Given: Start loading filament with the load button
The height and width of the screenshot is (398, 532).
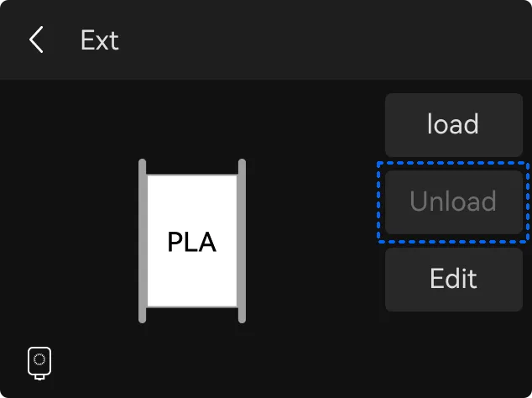Looking at the screenshot, I should (x=454, y=125).
